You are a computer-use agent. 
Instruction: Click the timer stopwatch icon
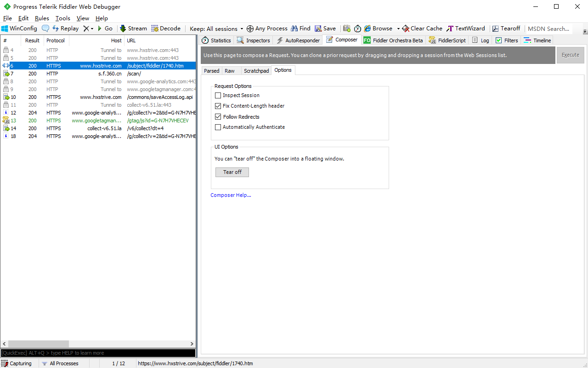pos(357,29)
